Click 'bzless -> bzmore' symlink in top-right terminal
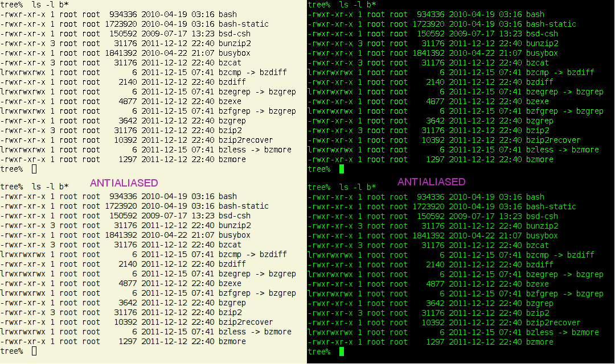 [562, 150]
